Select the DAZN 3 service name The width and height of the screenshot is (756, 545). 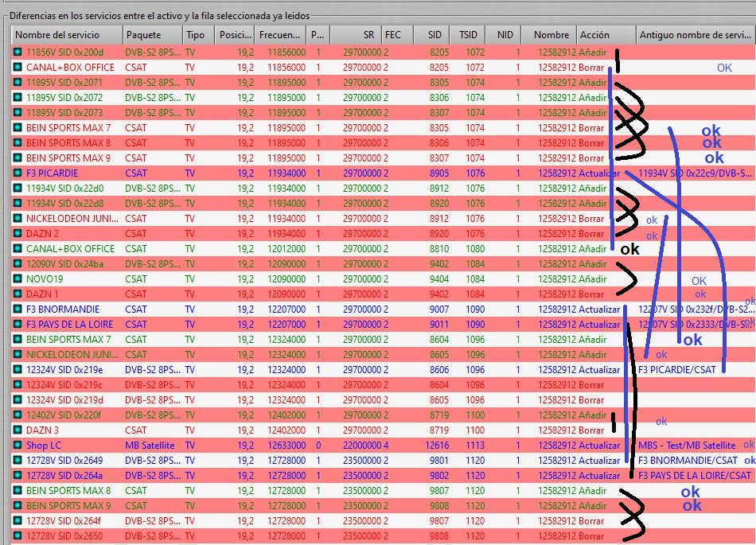pyautogui.click(x=42, y=430)
